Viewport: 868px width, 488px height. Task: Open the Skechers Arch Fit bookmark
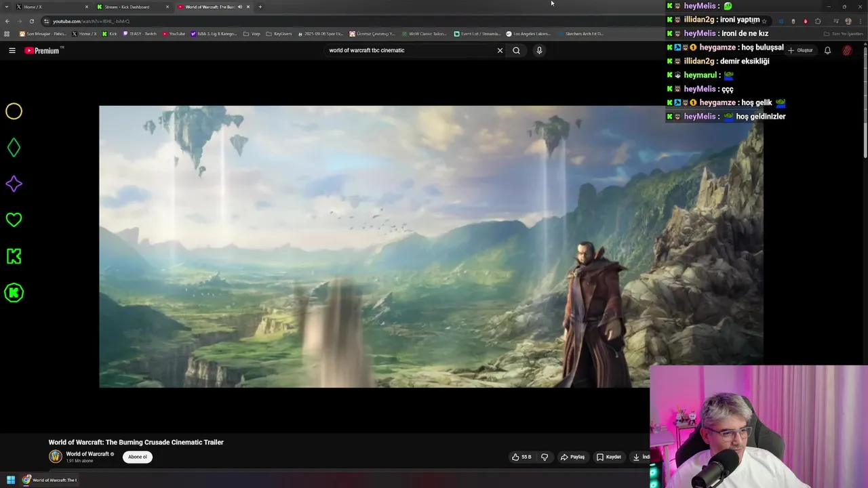click(x=580, y=34)
